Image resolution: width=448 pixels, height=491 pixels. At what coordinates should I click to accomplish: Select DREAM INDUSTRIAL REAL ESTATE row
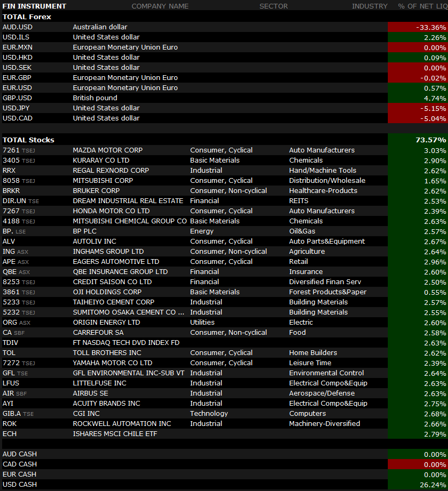point(224,201)
